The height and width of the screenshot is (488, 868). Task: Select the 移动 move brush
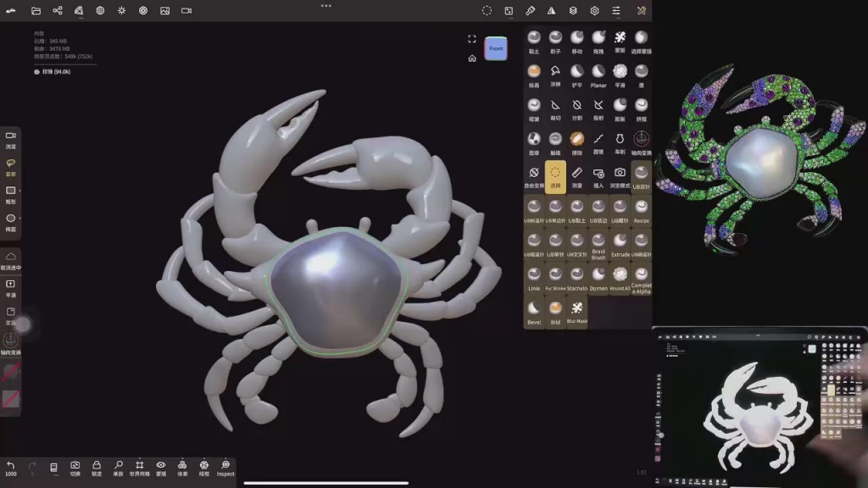576,42
